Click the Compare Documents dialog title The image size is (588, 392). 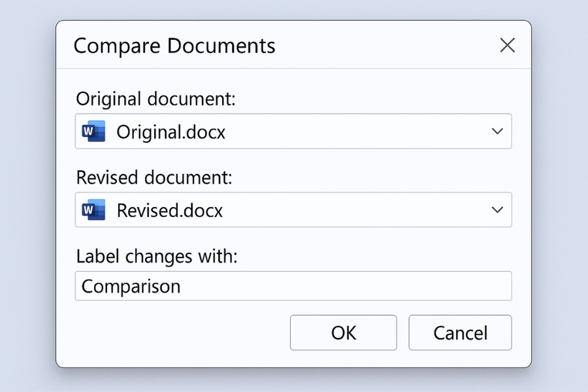coord(175,46)
